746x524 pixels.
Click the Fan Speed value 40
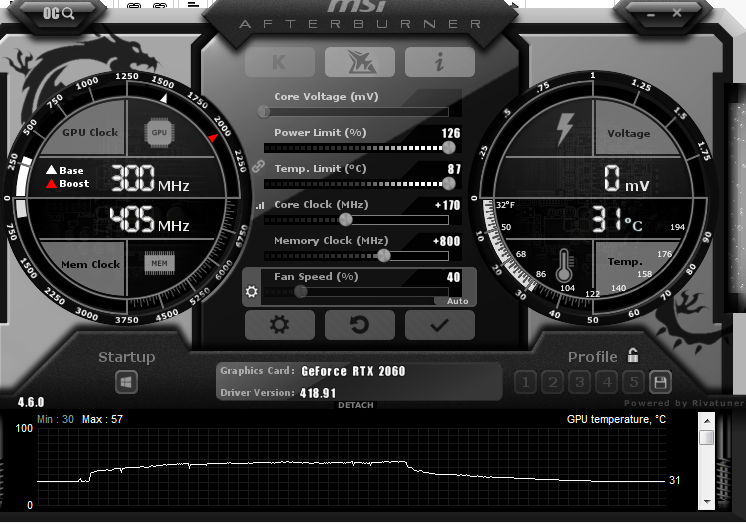(453, 277)
